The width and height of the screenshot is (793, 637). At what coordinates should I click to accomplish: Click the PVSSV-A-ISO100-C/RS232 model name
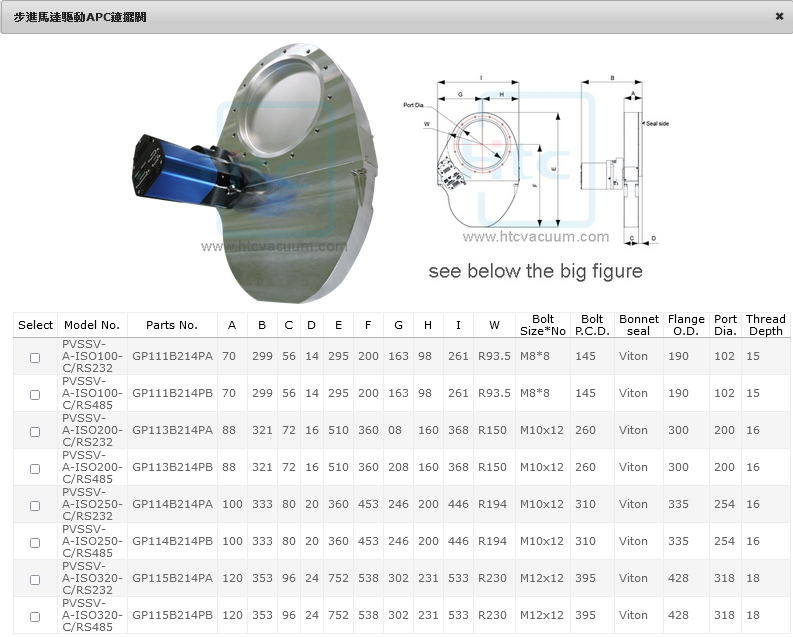click(x=93, y=356)
